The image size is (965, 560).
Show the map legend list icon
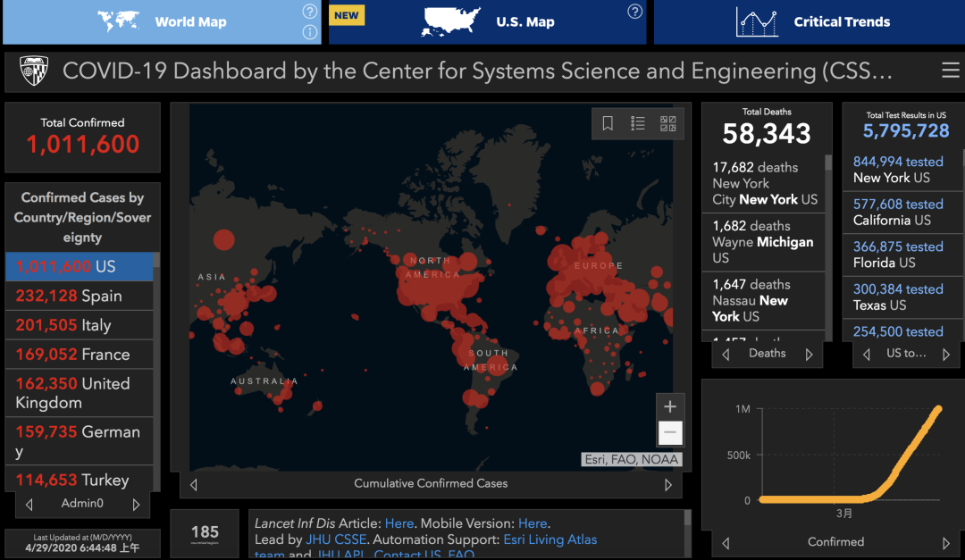coord(638,123)
